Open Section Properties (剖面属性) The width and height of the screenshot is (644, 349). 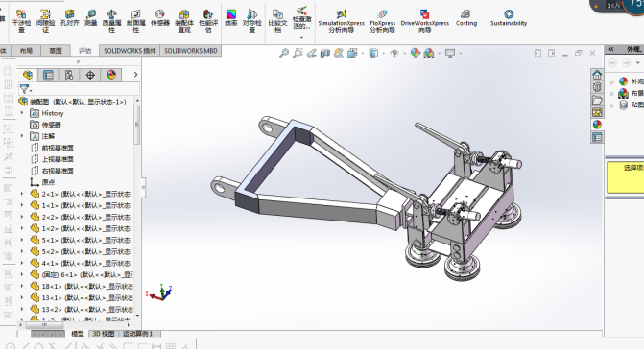pos(136,20)
